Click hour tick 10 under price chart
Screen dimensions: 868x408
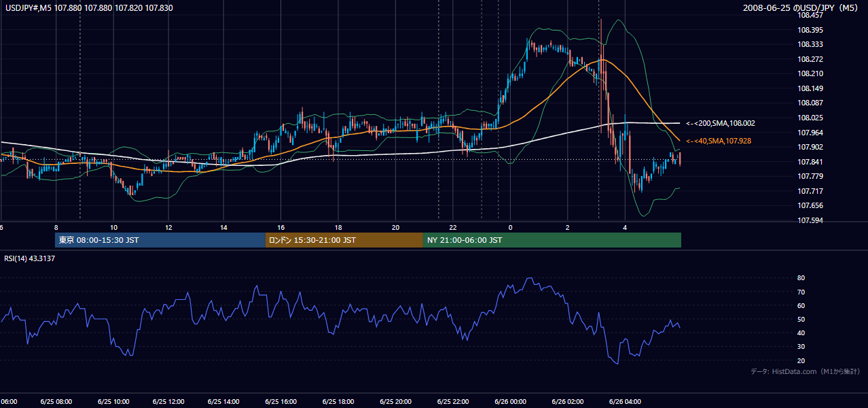[113, 228]
